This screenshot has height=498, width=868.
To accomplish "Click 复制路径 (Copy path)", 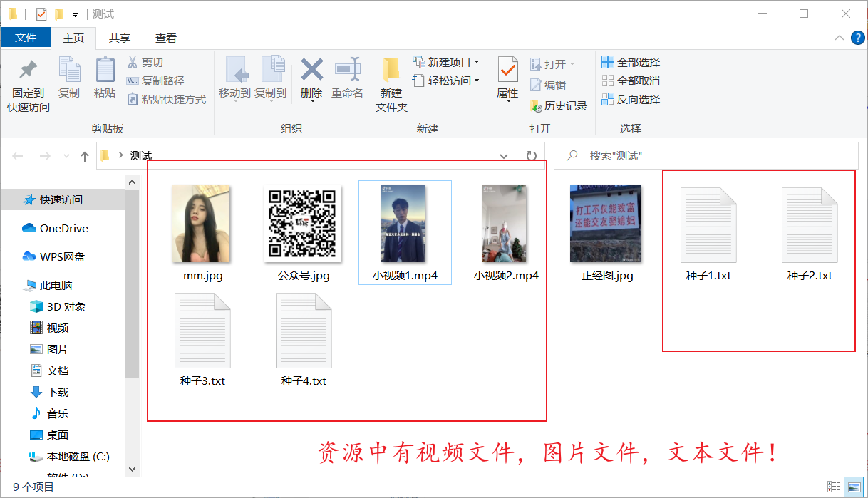I will click(155, 81).
